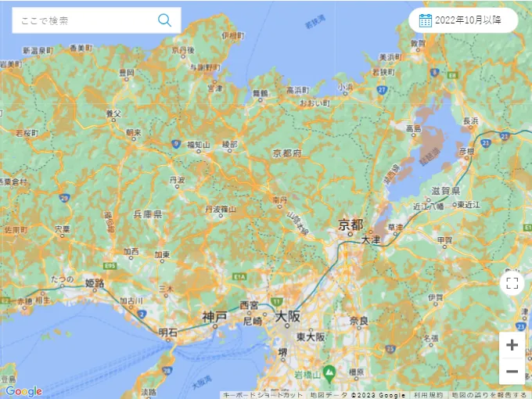The image size is (532, 399).
Task: Click route 29 shield near 宍粟
Action: tap(64, 198)
